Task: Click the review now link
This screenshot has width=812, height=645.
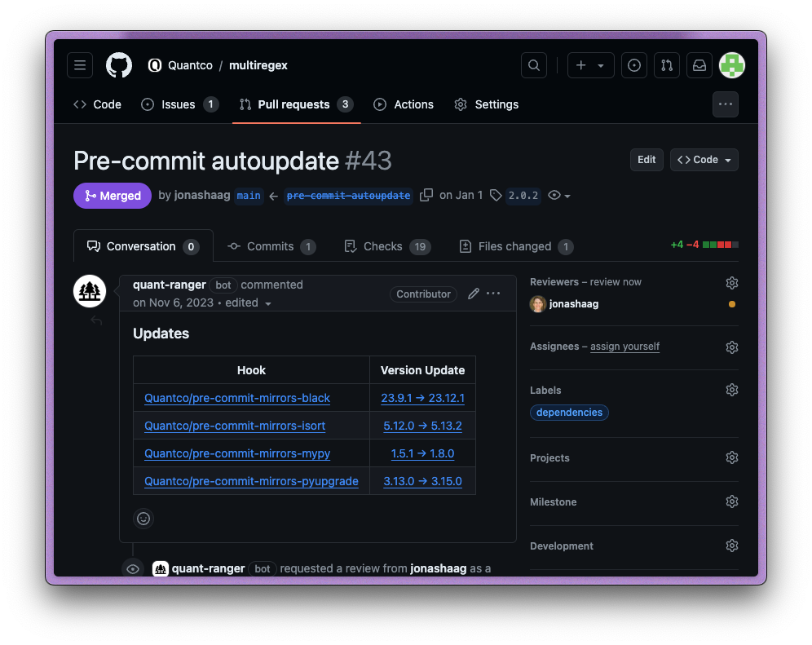Action: click(x=616, y=282)
